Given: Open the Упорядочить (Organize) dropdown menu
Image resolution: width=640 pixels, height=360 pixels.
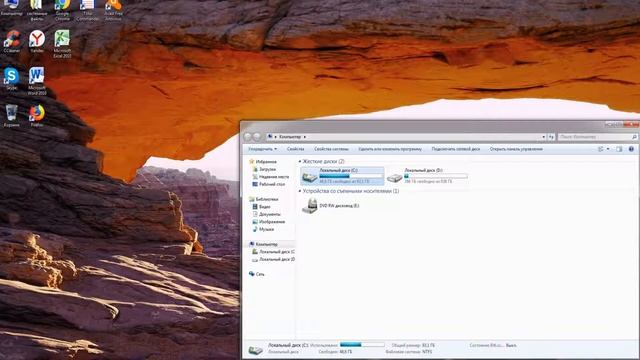Looking at the screenshot, I should (x=262, y=149).
